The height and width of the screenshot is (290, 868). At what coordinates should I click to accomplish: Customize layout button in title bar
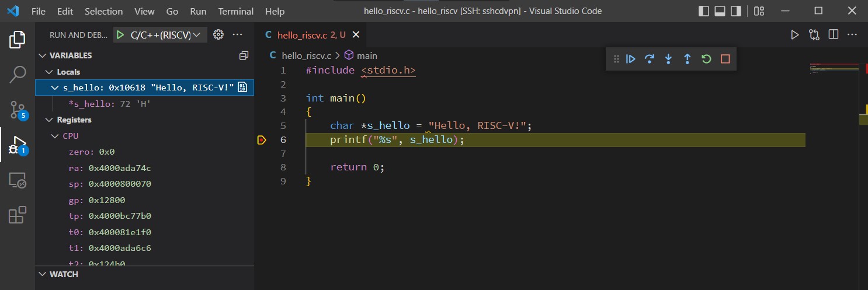[x=759, y=11]
